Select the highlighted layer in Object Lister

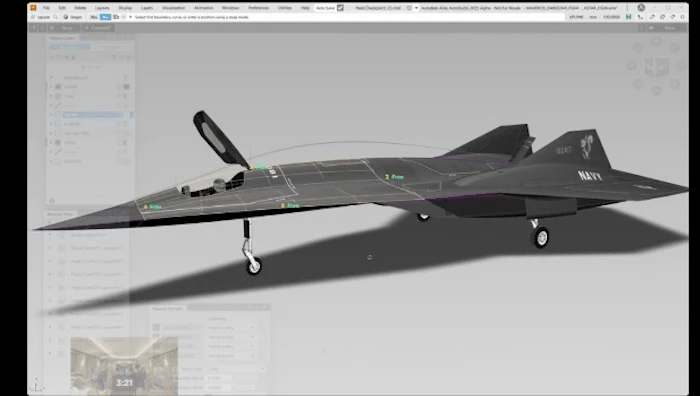click(x=89, y=115)
